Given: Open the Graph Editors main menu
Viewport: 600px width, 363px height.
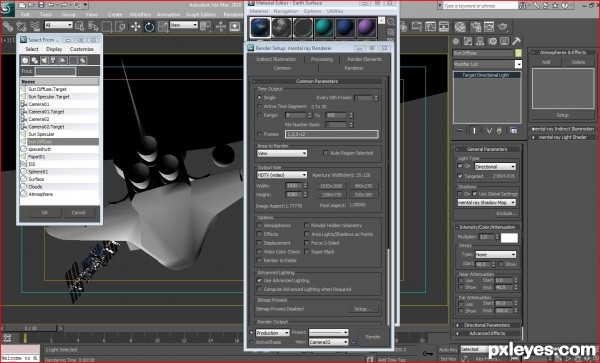Looking at the screenshot, I should click(201, 15).
